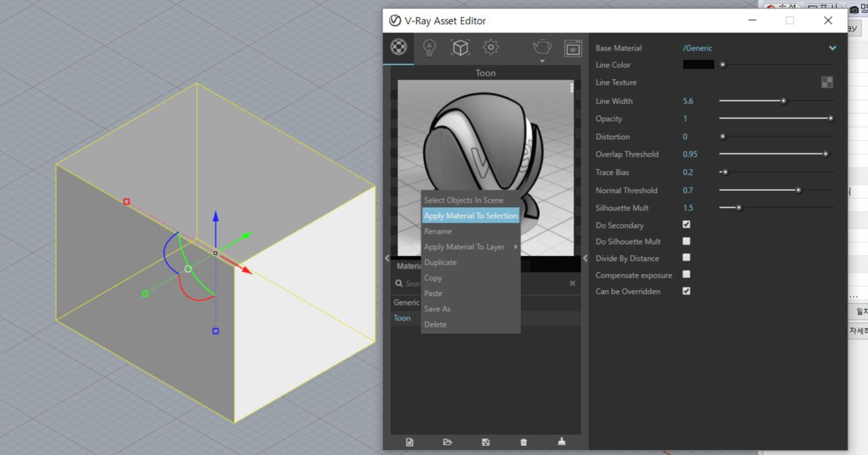Screen dimensions: 868x455
Task: Click the Distortion value 0
Action: click(x=685, y=137)
